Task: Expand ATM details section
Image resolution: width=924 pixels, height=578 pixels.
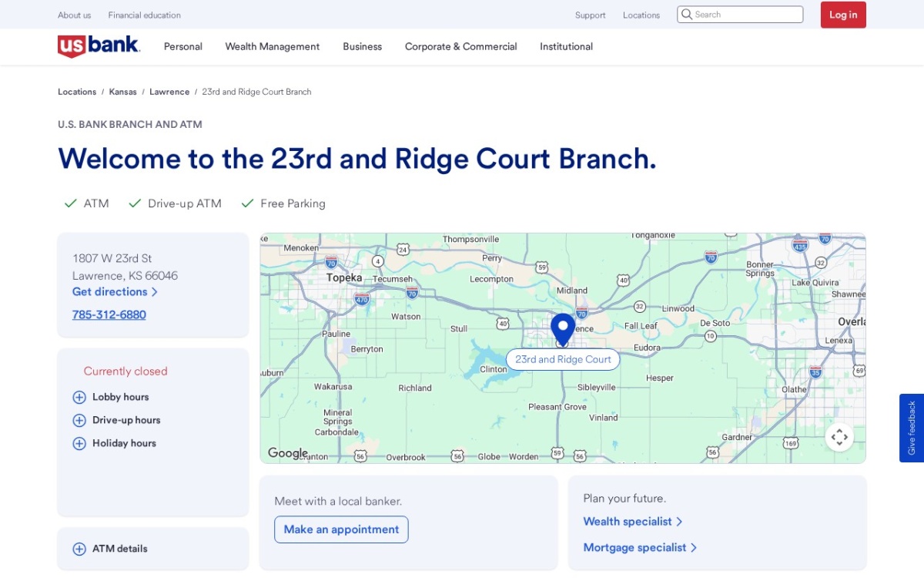Action: [x=110, y=549]
